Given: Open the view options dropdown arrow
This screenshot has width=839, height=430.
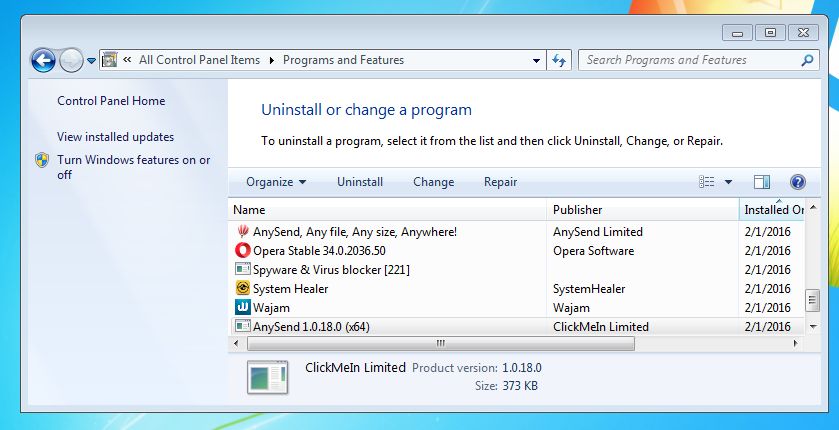Looking at the screenshot, I should click(x=728, y=182).
